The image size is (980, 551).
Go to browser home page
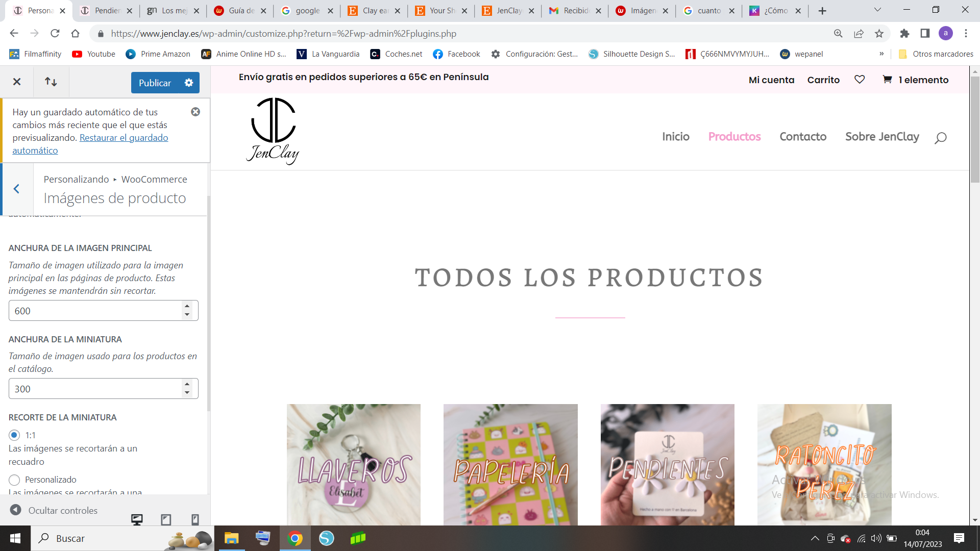click(x=75, y=33)
